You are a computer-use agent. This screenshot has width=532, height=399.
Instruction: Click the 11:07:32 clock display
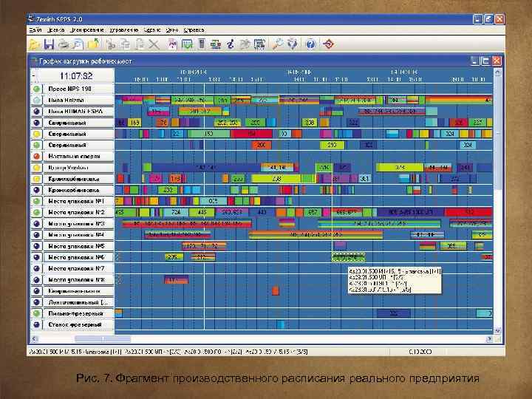click(x=76, y=76)
